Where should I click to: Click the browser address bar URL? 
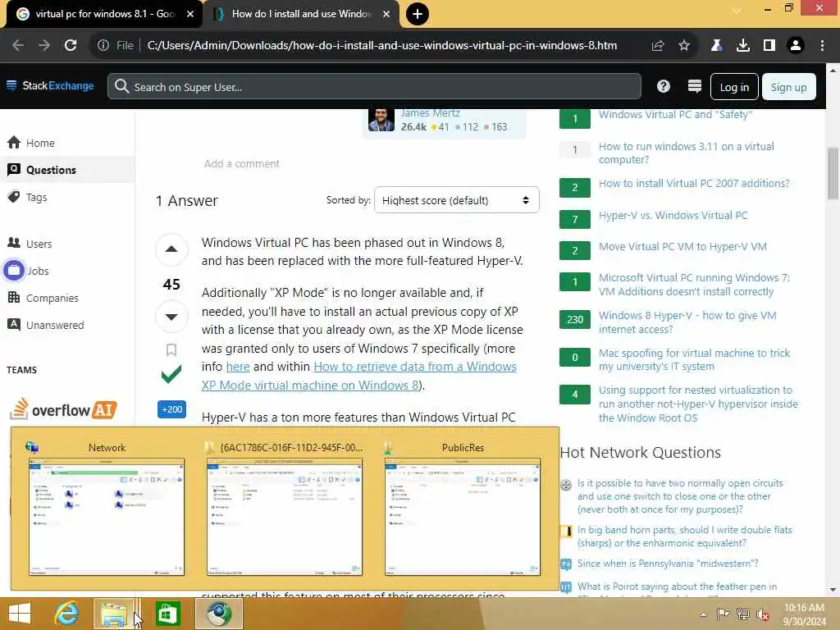click(x=382, y=46)
